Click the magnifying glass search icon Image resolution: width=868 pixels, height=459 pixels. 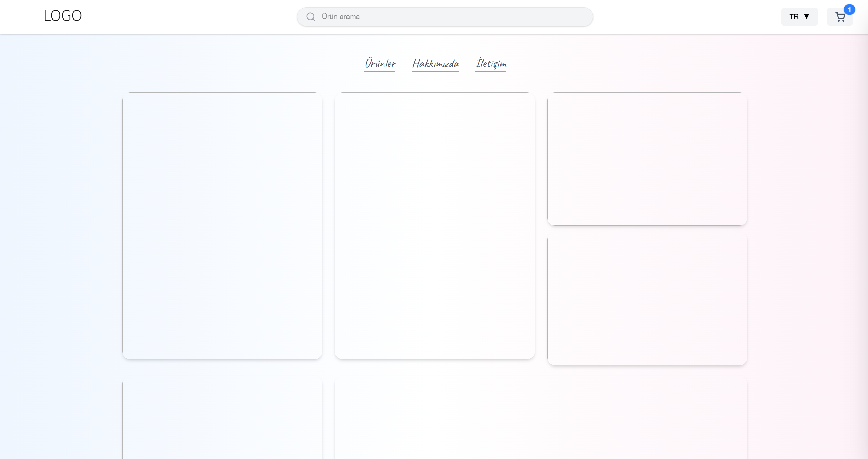[x=310, y=17]
